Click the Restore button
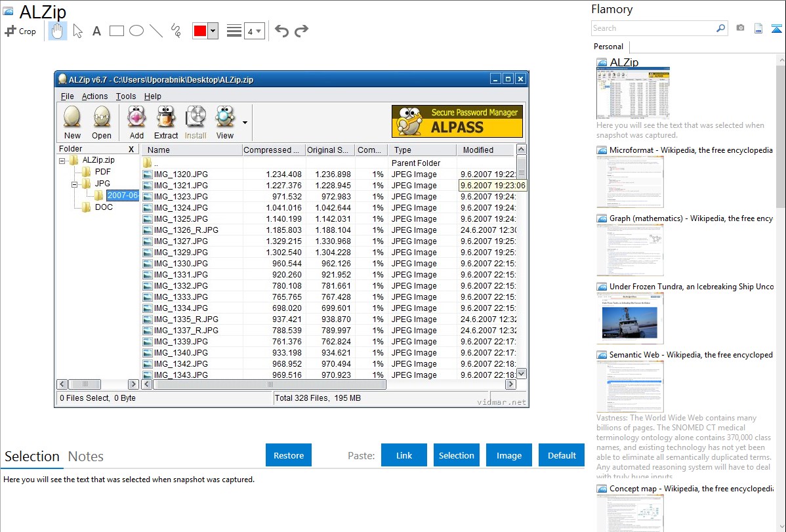 [x=289, y=455]
